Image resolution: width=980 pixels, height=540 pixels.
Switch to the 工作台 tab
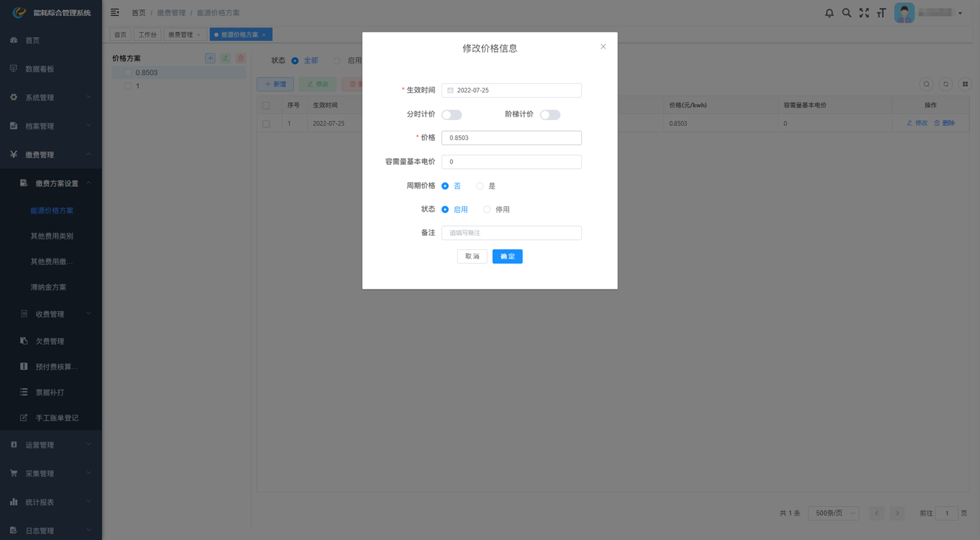coord(147,35)
